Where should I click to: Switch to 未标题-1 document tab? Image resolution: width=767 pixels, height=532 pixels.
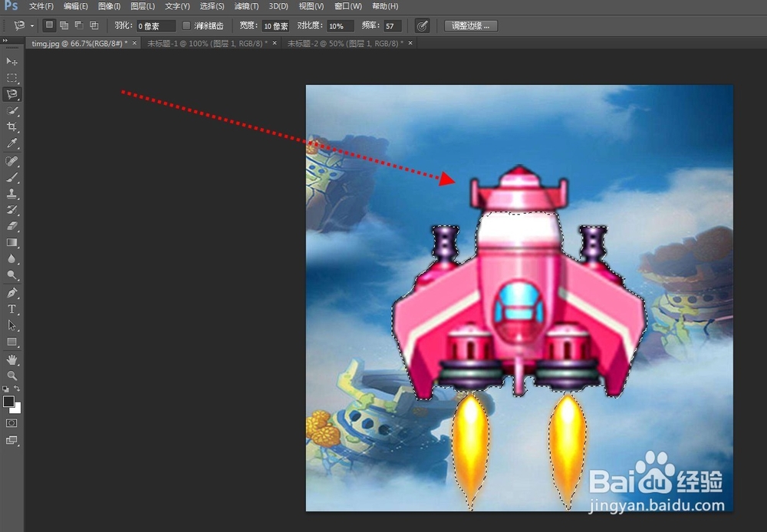click(207, 44)
